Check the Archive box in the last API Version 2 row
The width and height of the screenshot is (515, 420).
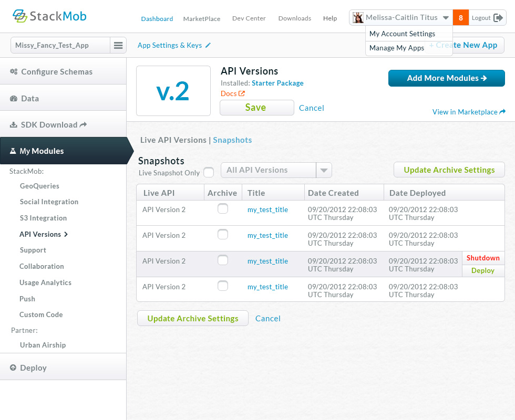tap(223, 286)
